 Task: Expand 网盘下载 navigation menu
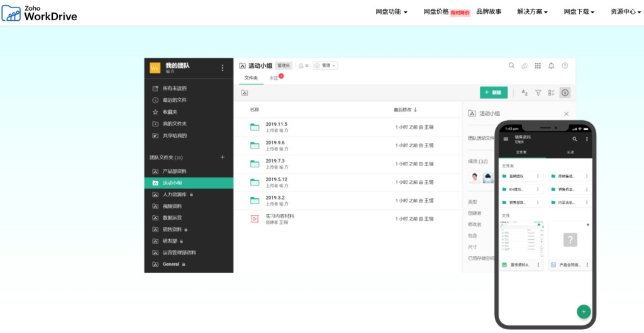(579, 12)
